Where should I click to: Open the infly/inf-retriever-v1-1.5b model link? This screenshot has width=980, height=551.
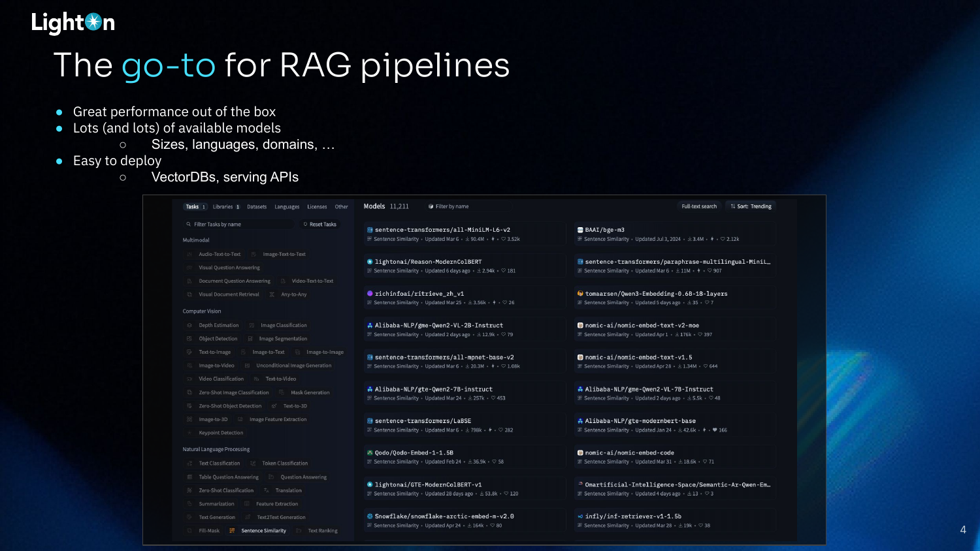click(x=633, y=516)
